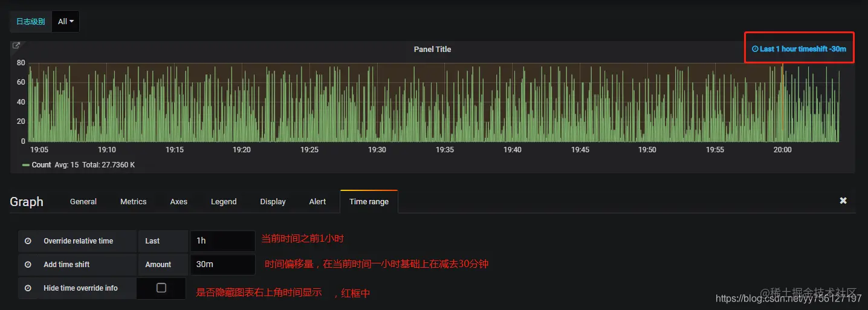Open the All log level dropdown
The height and width of the screenshot is (310, 868).
[66, 21]
